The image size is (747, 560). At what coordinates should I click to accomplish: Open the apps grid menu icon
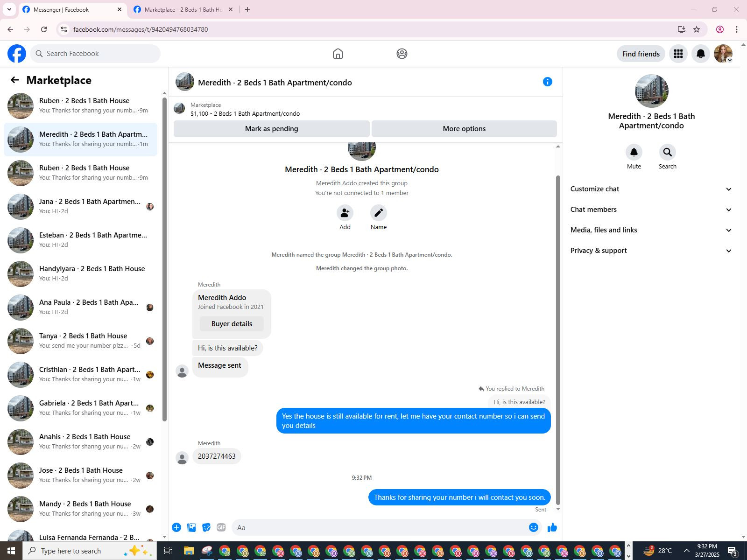coord(678,54)
